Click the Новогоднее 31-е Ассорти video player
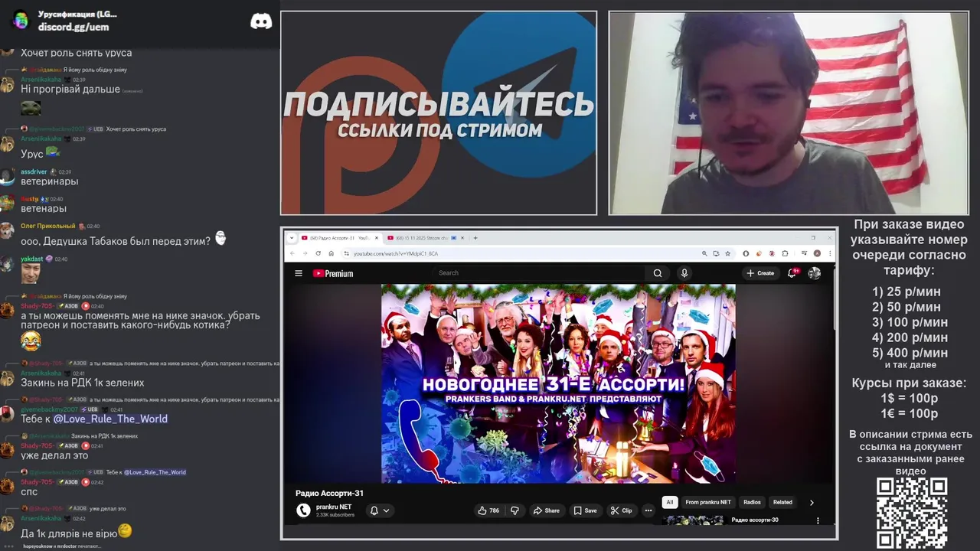 [558, 383]
